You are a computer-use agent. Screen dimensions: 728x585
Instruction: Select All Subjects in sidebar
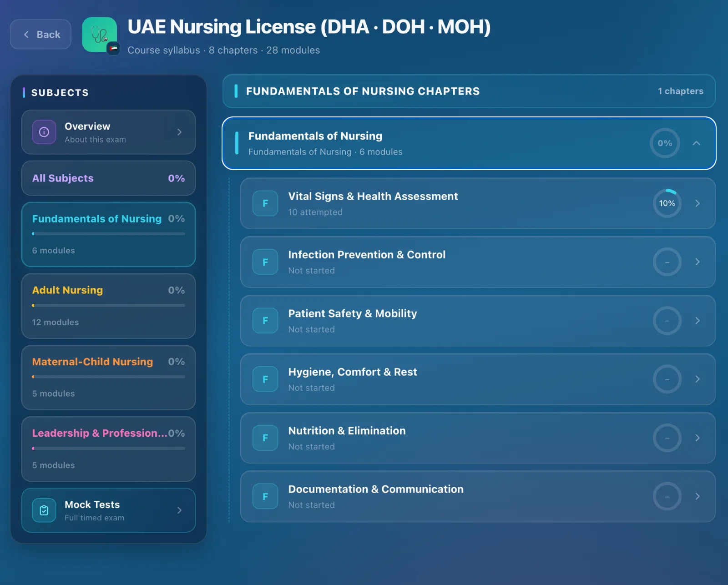[108, 178]
